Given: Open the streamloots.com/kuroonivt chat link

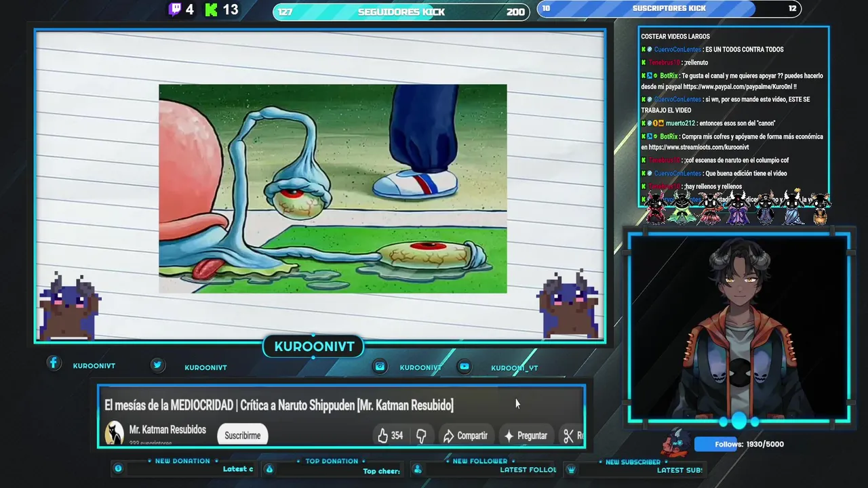Looking at the screenshot, I should [x=698, y=147].
